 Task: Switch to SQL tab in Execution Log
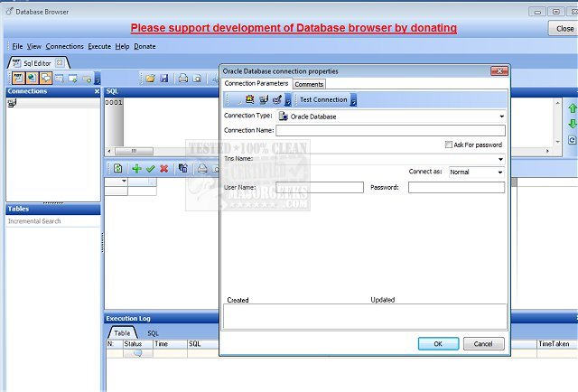[x=153, y=333]
